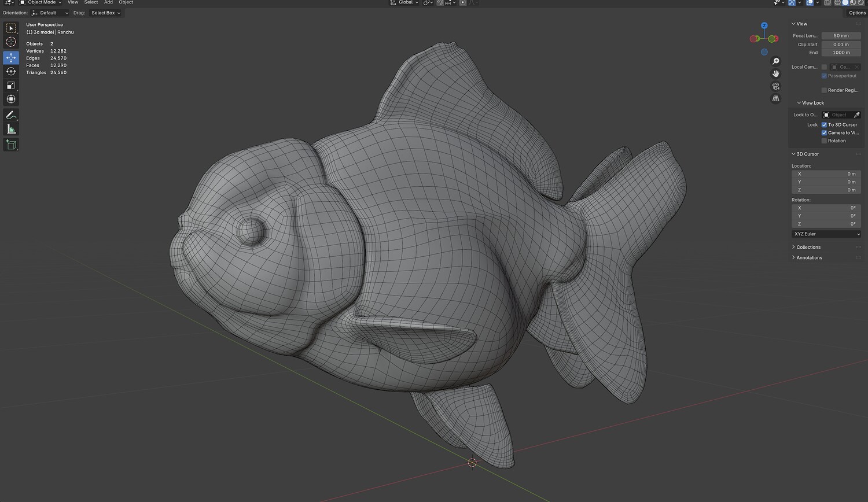The height and width of the screenshot is (502, 868).
Task: Expand the Collections panel
Action: 806,248
